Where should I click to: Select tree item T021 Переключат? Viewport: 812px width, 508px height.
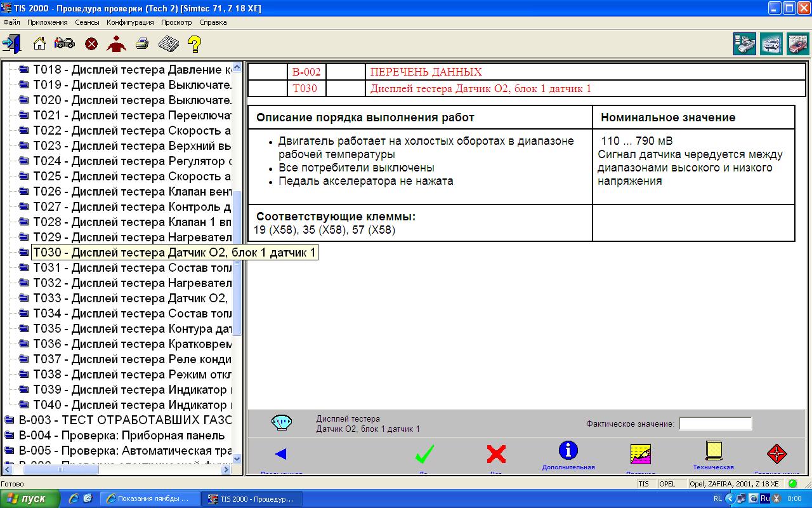(x=133, y=116)
